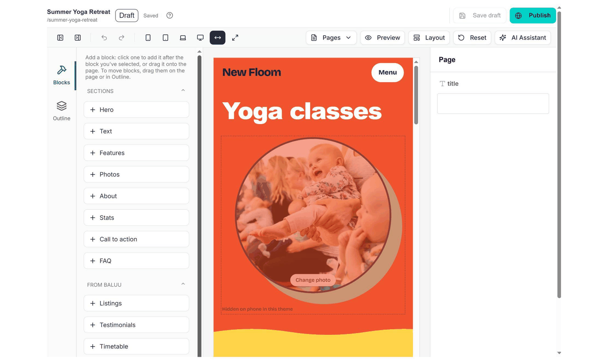The image size is (601, 364).
Task: Click the Preview button
Action: (x=382, y=38)
